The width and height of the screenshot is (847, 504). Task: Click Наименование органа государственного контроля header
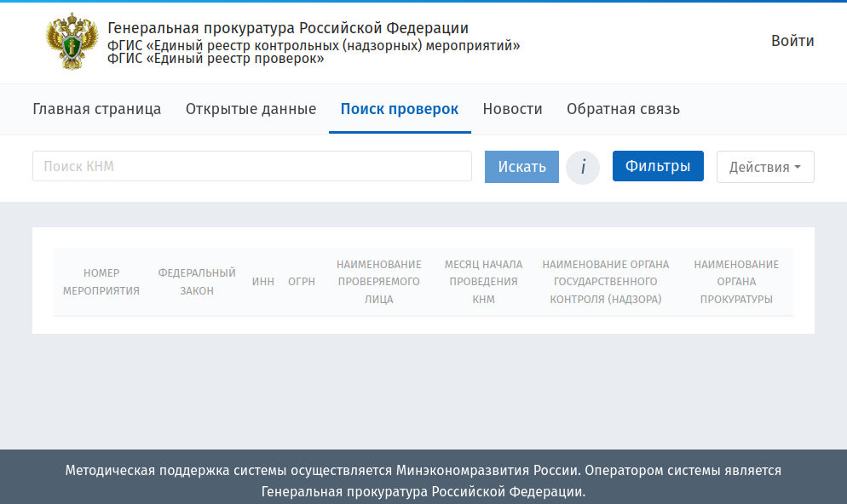pyautogui.click(x=606, y=282)
